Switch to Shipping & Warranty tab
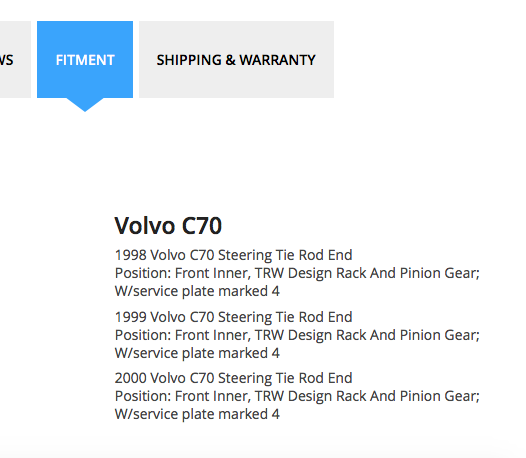 pos(236,59)
